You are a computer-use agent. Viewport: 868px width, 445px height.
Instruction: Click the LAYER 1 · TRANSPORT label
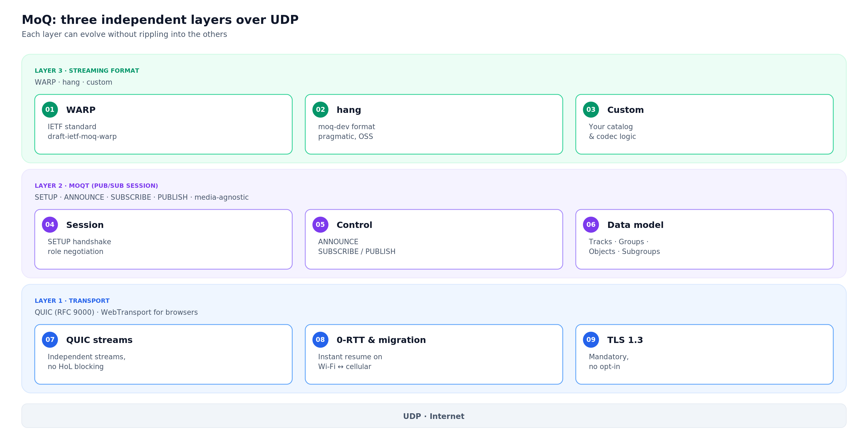(72, 301)
